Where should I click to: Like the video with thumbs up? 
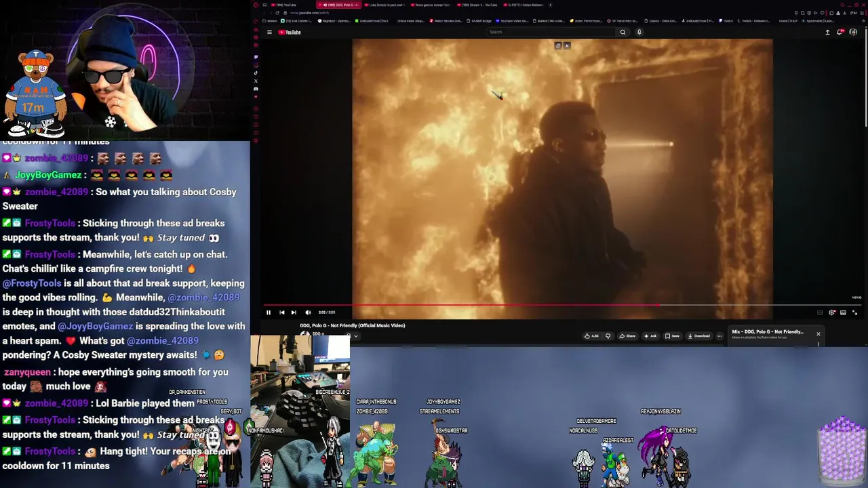(593, 336)
